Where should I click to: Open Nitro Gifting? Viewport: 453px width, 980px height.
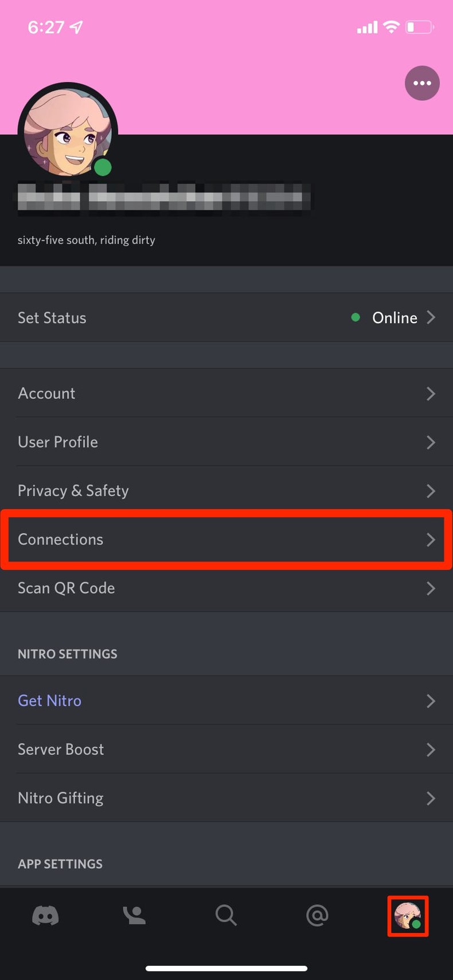[60, 797]
